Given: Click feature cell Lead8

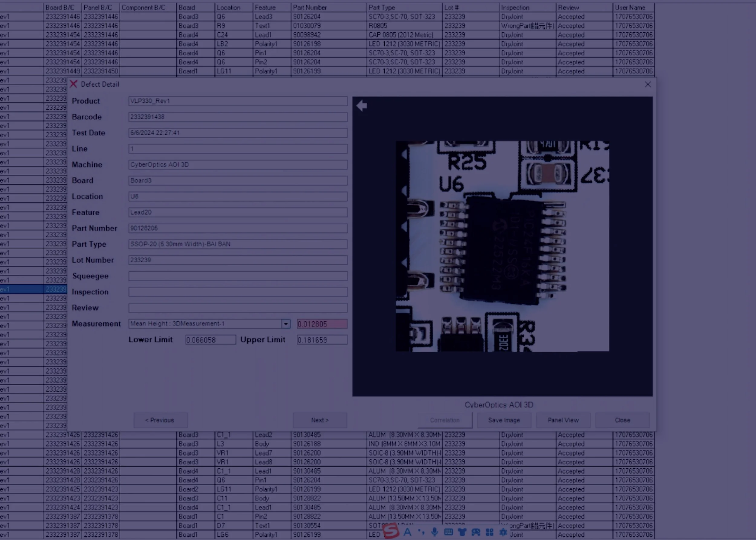Looking at the screenshot, I should tap(272, 462).
